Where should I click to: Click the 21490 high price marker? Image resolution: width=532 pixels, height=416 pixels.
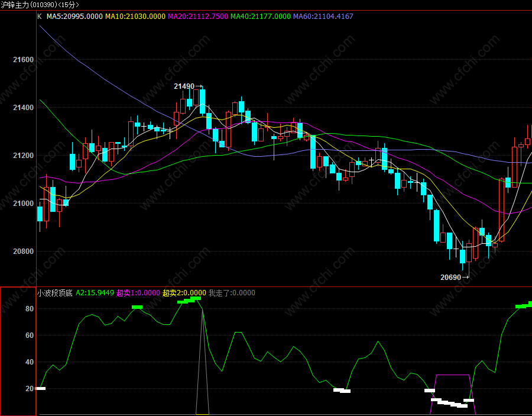click(x=188, y=86)
